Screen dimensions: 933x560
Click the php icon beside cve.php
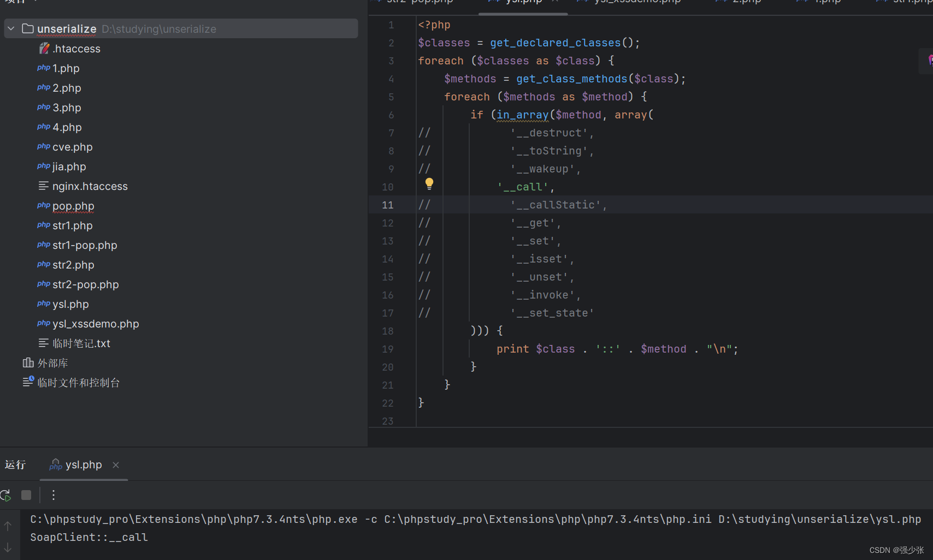click(x=44, y=146)
